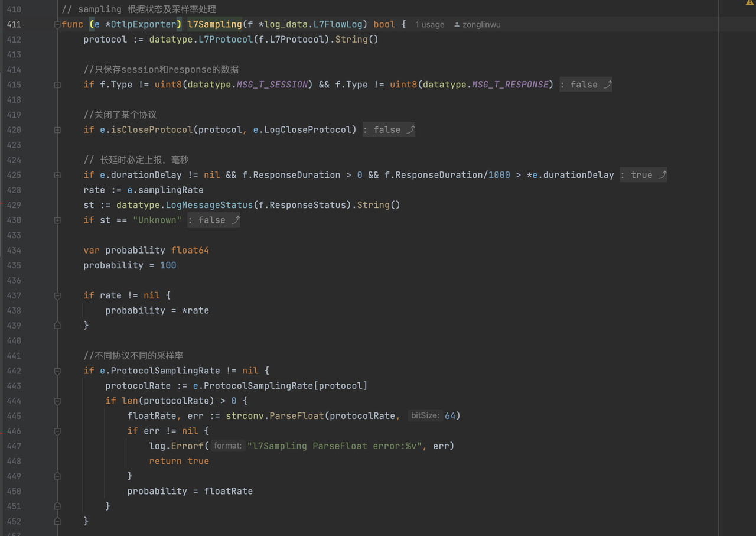Screen dimensions: 756x536
Task: Click line number 429 in gutter
Action: [x=14, y=205]
